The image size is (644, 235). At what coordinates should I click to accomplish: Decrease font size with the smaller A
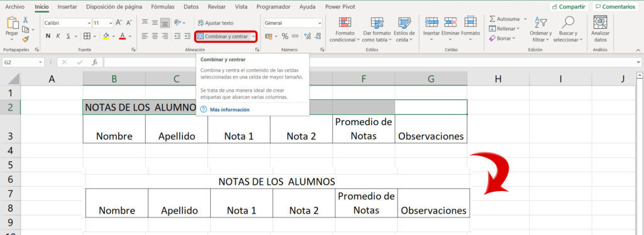pyautogui.click(x=129, y=23)
